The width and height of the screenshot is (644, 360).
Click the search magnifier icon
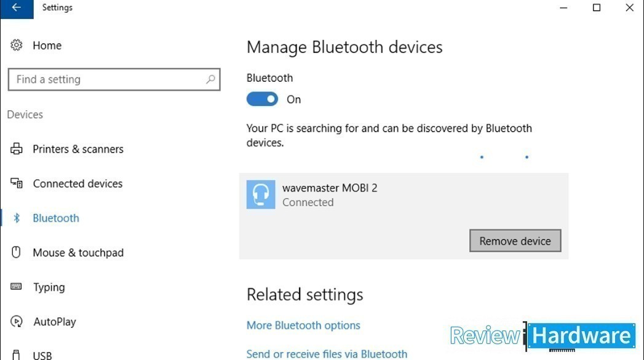coord(210,79)
